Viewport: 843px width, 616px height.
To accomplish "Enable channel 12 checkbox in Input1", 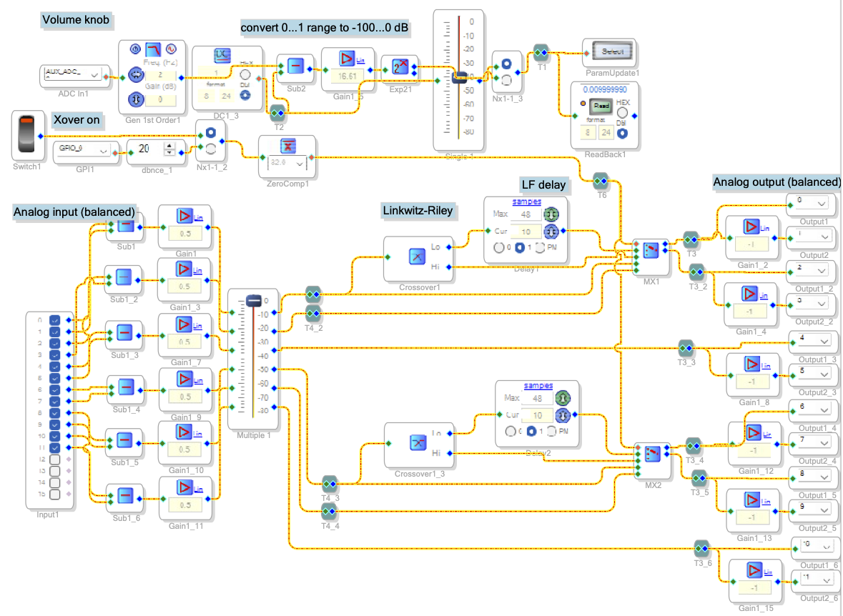I will [55, 459].
